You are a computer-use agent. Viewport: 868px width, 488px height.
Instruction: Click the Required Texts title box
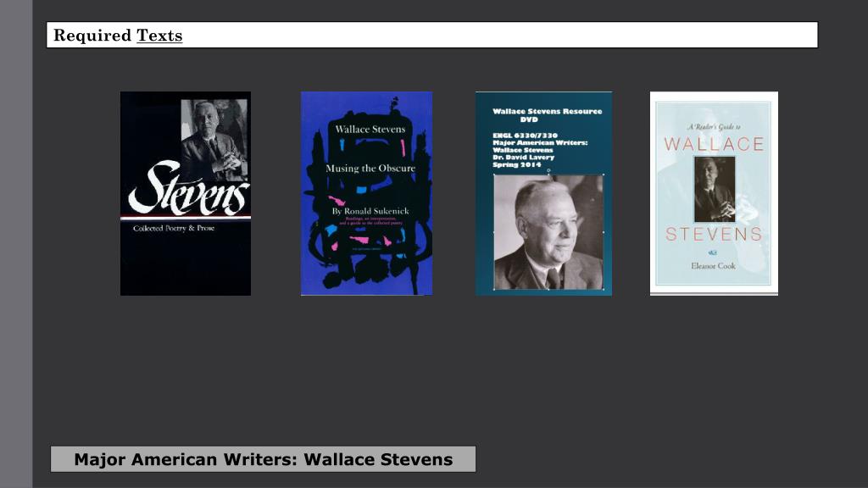coord(431,35)
